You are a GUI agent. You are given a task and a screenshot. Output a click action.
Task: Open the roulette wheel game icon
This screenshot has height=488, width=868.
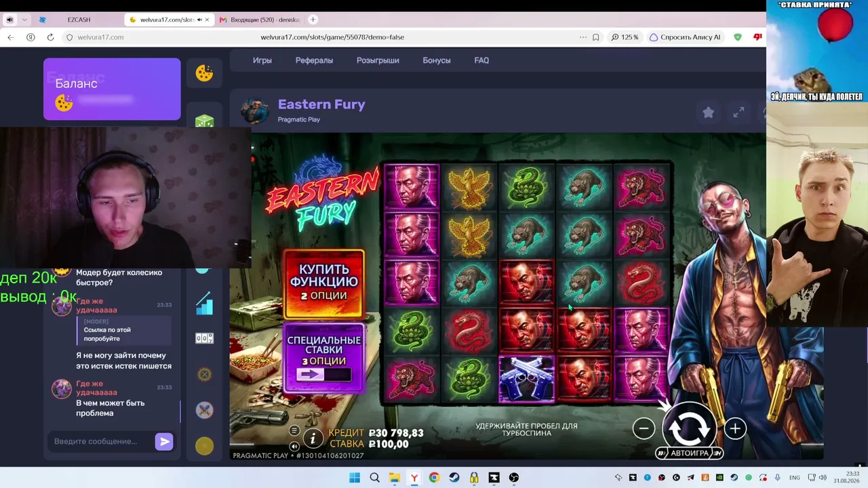[204, 374]
